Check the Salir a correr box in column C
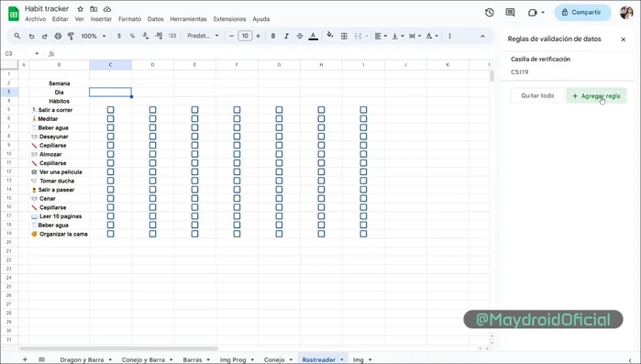Viewport: 641px width, 364px height. pyautogui.click(x=110, y=110)
